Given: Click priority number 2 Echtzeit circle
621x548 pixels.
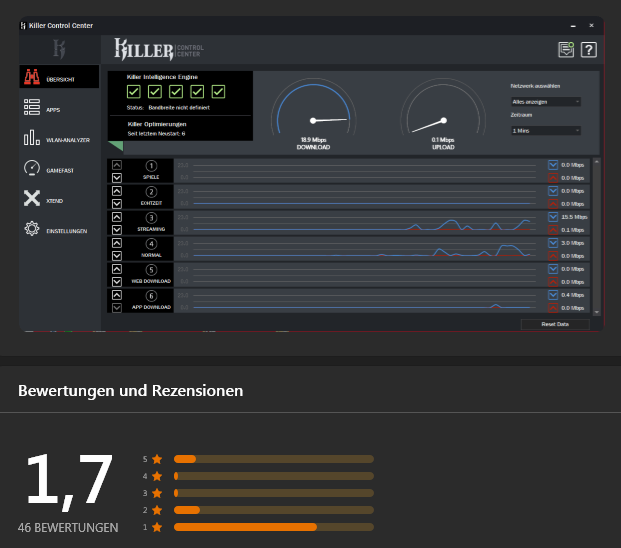Looking at the screenshot, I should pyautogui.click(x=151, y=192).
